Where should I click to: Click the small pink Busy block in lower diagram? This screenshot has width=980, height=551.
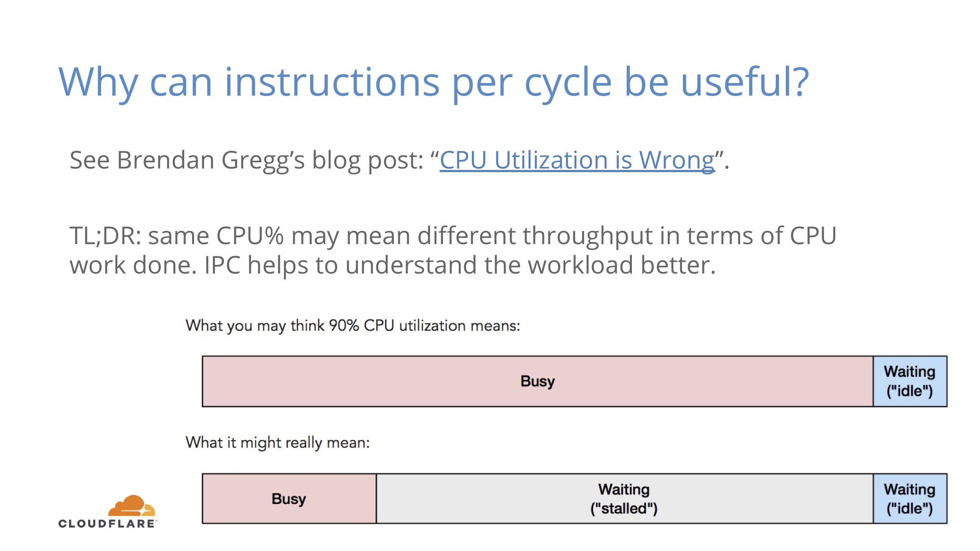(x=289, y=498)
